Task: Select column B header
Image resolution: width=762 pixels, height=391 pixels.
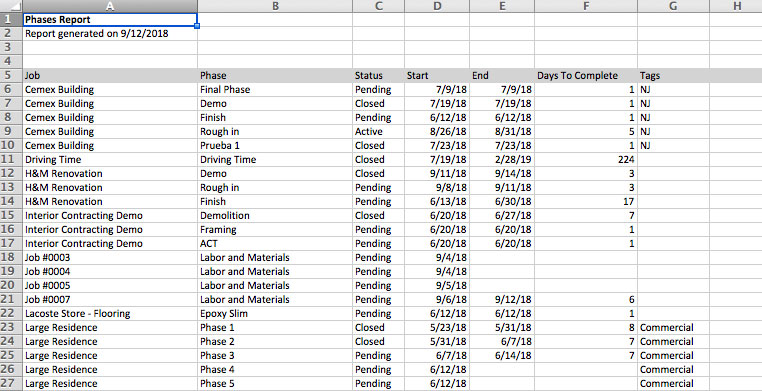Action: click(x=275, y=6)
